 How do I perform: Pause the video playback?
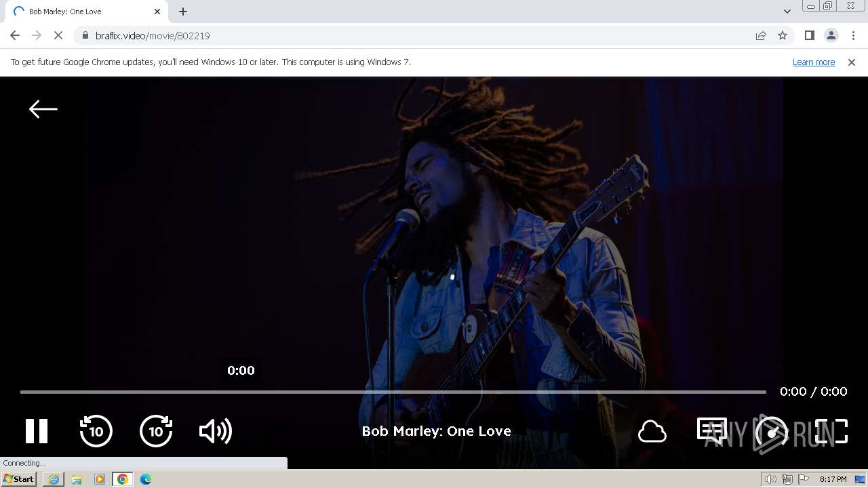tap(37, 431)
